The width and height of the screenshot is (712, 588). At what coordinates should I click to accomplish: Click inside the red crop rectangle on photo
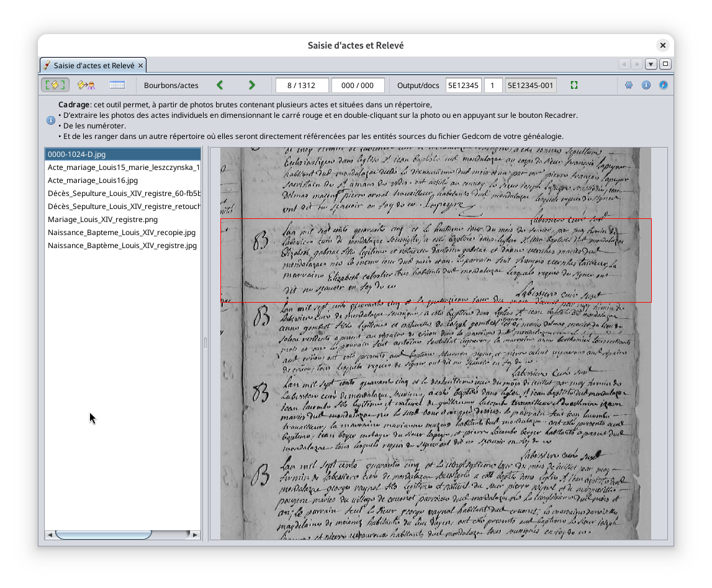click(436, 261)
